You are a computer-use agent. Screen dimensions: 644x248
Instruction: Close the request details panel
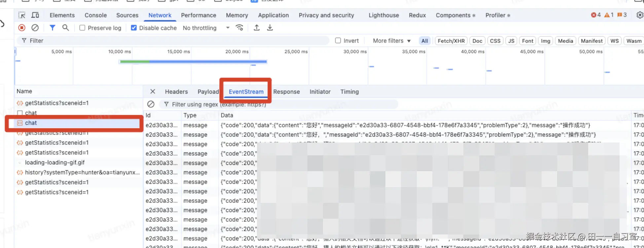[x=153, y=91]
